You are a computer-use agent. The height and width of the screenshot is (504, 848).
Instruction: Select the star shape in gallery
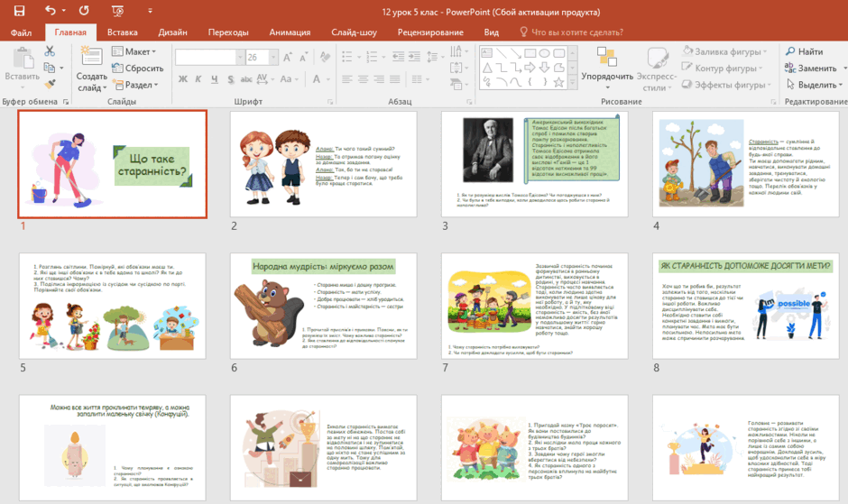[x=558, y=82]
